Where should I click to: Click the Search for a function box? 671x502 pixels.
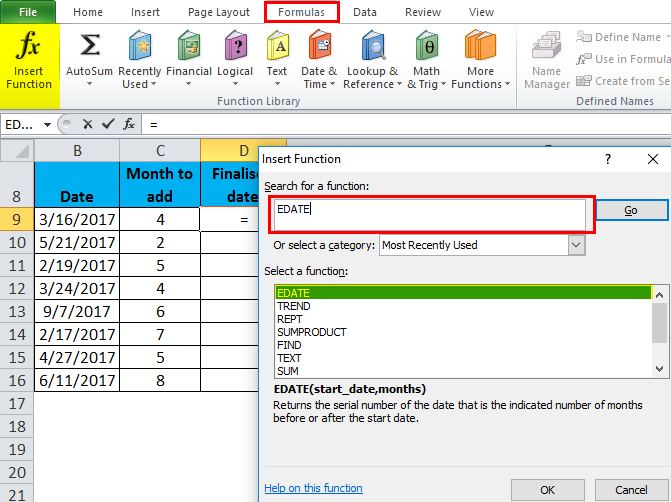430,215
